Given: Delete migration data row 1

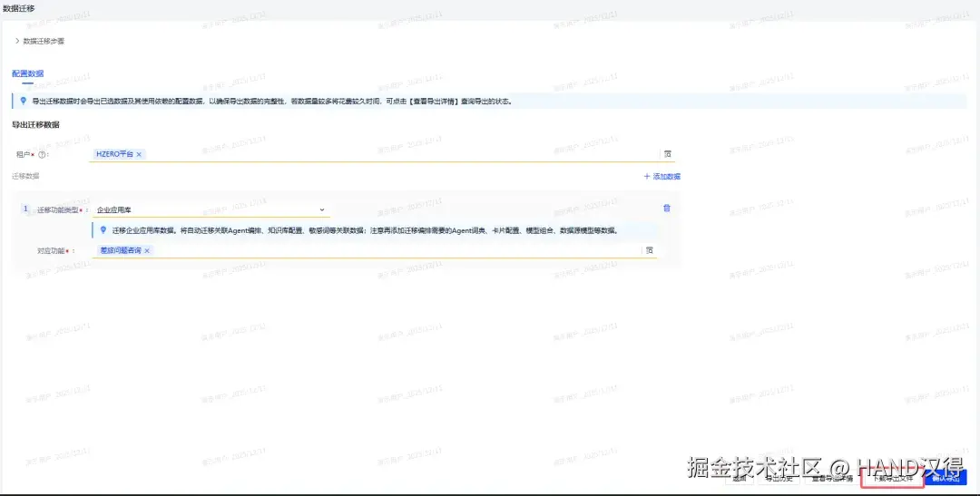Looking at the screenshot, I should [x=667, y=208].
